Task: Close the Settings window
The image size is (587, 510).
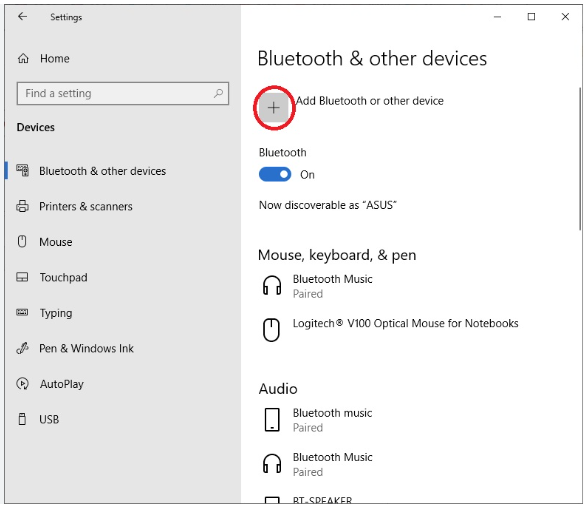Action: (x=565, y=17)
